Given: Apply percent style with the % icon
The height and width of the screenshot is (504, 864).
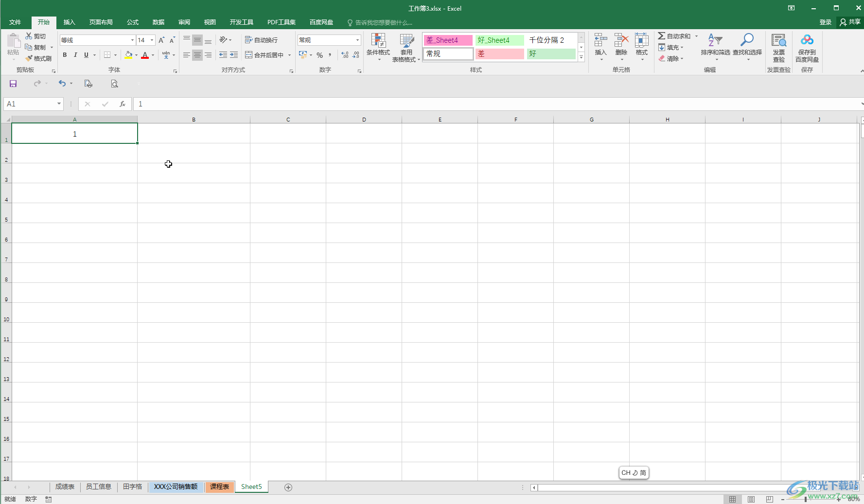Looking at the screenshot, I should [319, 55].
